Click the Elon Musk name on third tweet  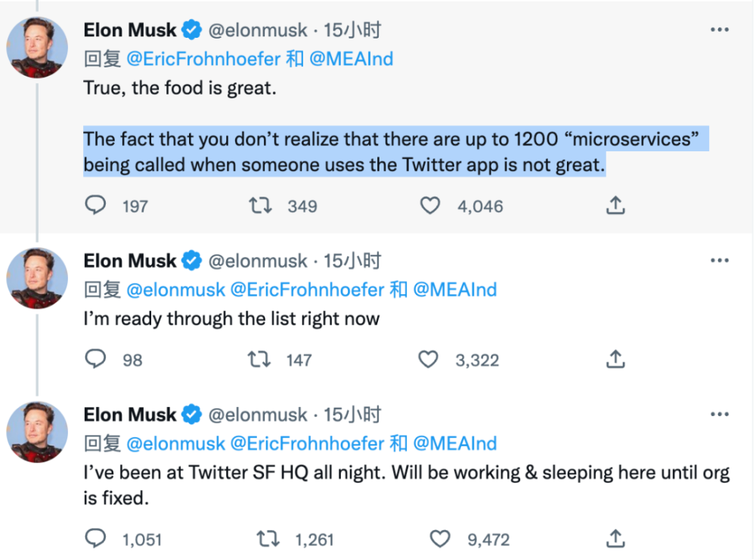pos(130,415)
